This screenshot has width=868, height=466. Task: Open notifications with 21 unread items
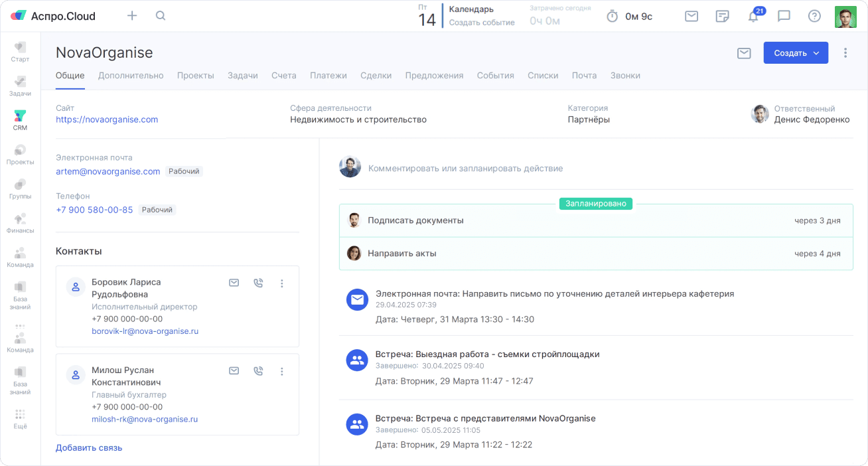click(753, 16)
